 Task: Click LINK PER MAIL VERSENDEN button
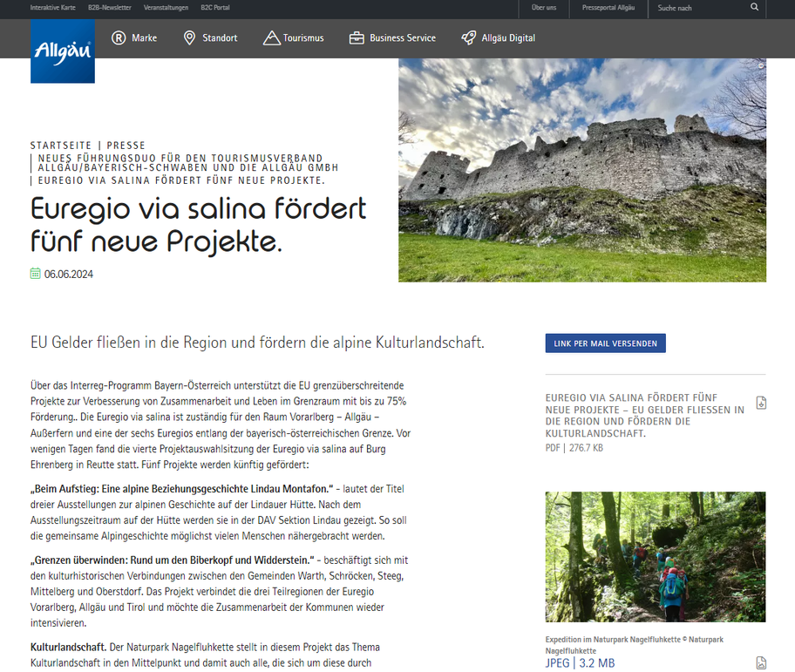(x=605, y=343)
